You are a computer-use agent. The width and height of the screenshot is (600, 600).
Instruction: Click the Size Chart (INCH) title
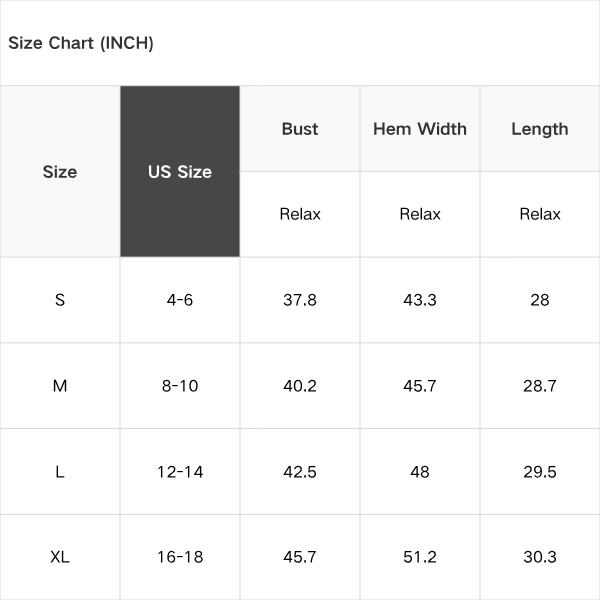pyautogui.click(x=81, y=43)
